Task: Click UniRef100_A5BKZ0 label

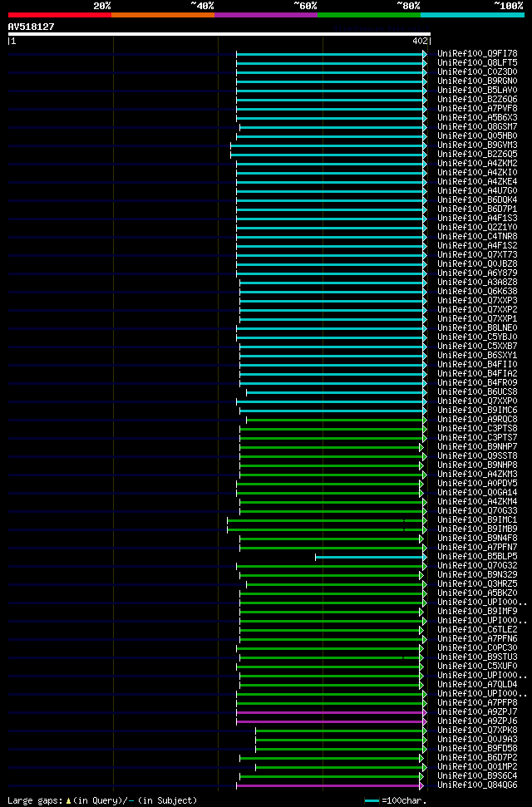Action: [477, 593]
